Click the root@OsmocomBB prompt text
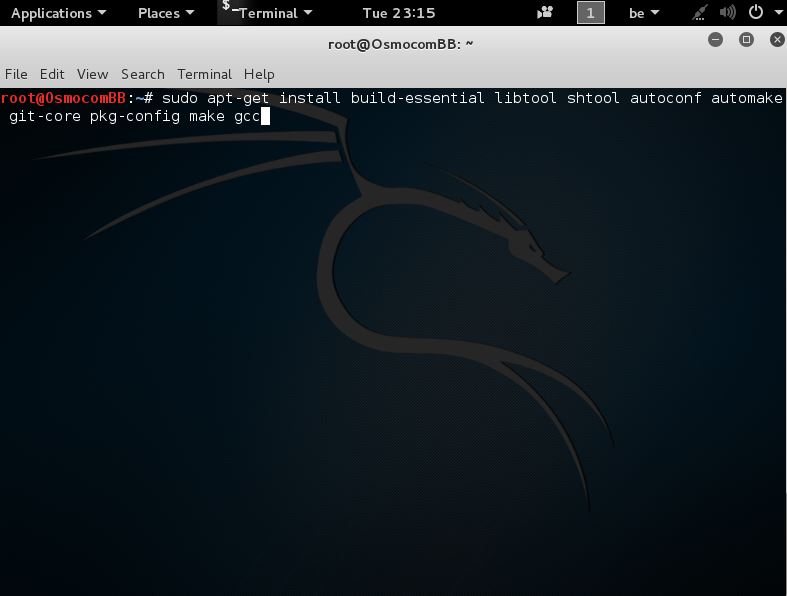 [x=63, y=98]
